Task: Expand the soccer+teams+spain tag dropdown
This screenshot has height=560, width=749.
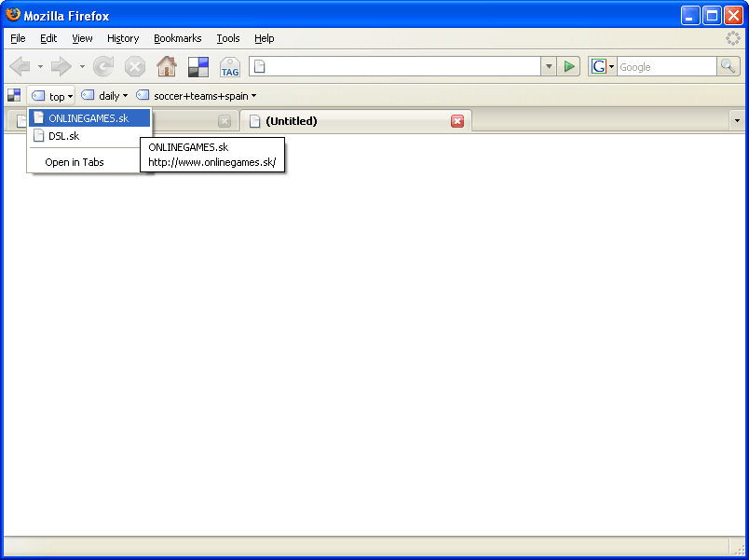Action: [x=197, y=96]
